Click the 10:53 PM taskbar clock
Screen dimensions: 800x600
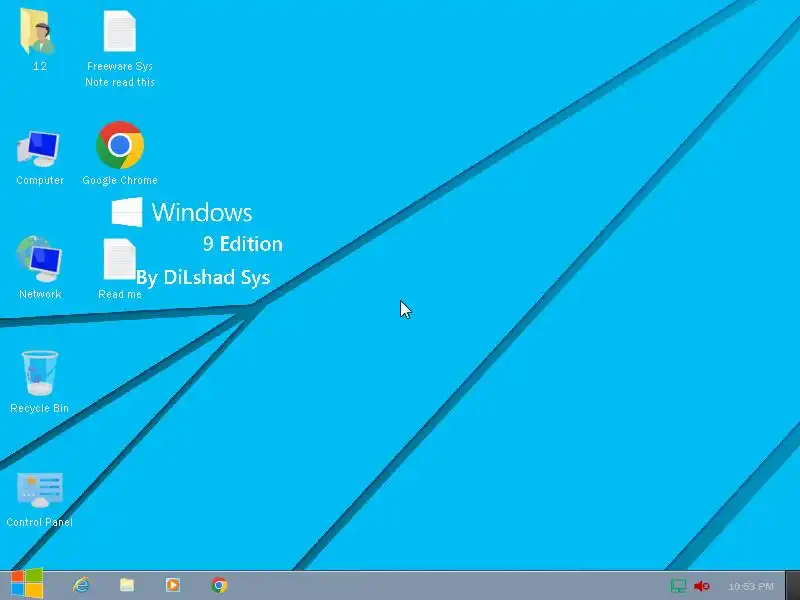(x=751, y=587)
